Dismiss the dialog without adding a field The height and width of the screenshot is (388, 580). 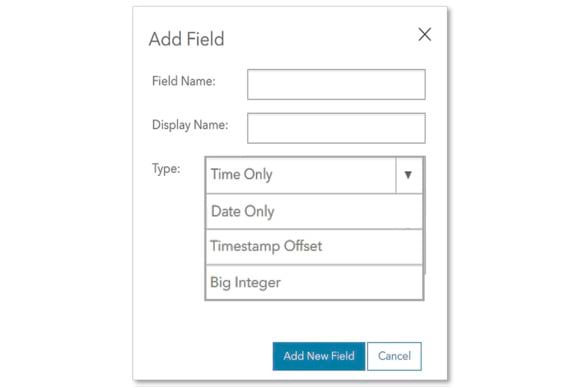394,356
